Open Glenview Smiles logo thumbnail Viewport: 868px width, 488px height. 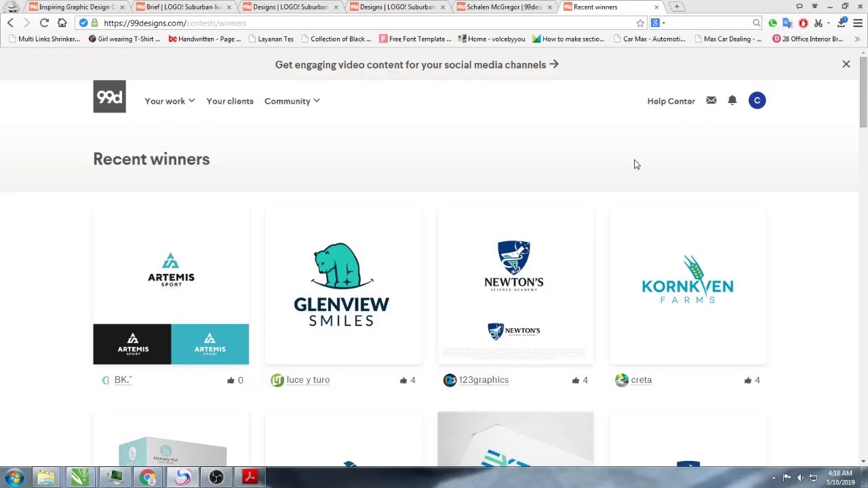[343, 287]
